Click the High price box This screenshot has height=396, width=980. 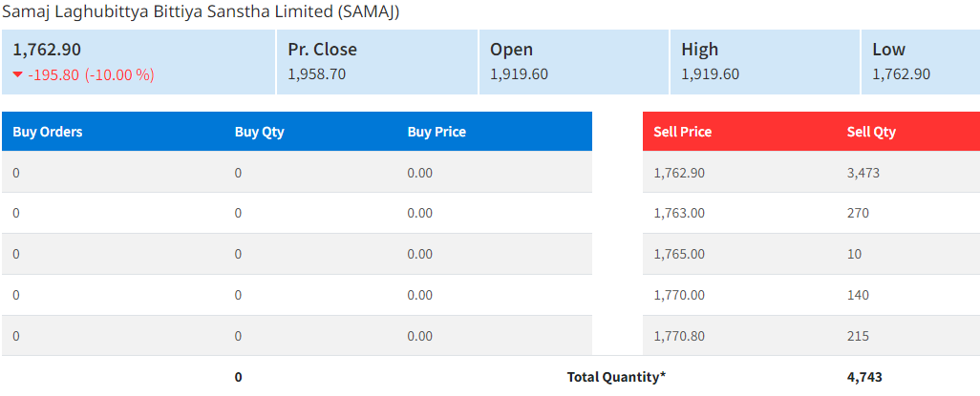coord(764,62)
